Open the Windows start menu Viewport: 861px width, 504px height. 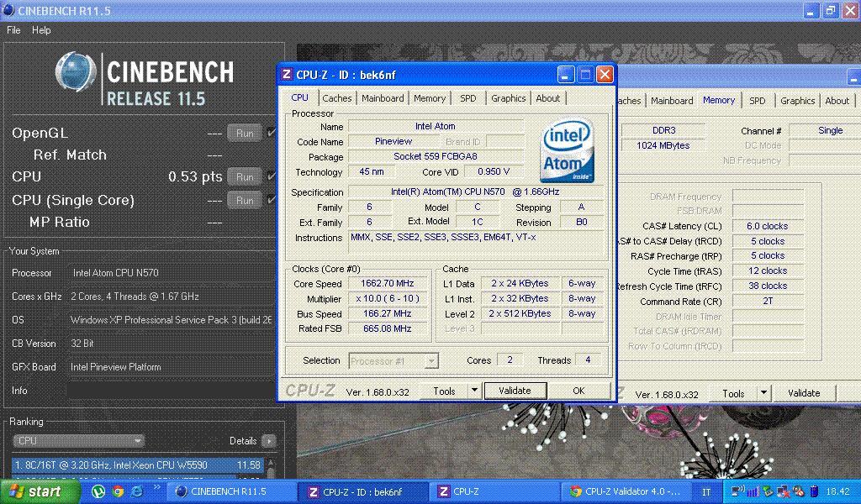coord(39,491)
